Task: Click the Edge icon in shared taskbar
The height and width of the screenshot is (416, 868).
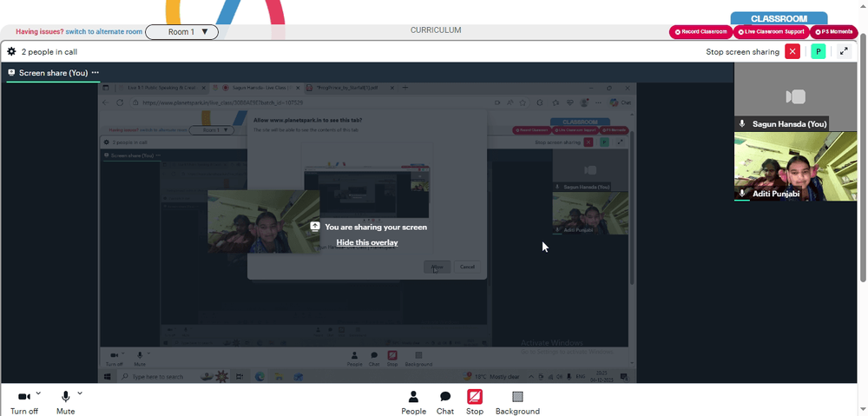Action: coord(260,377)
